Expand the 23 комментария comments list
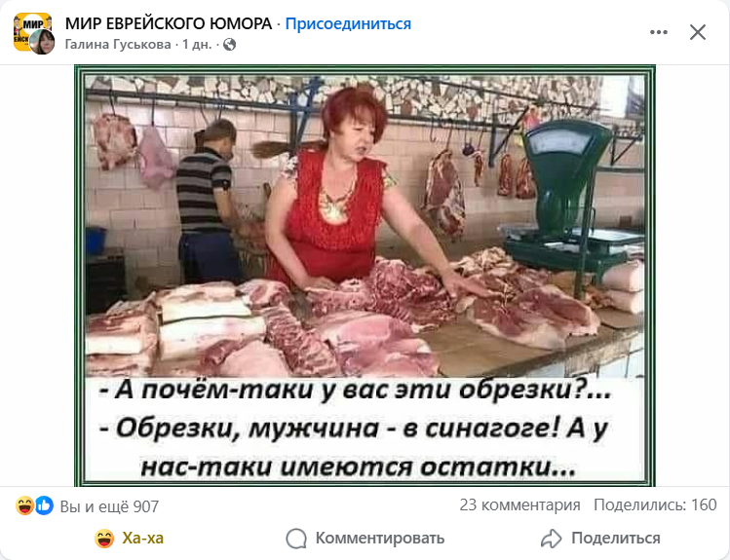The image size is (730, 560). pyautogui.click(x=519, y=504)
